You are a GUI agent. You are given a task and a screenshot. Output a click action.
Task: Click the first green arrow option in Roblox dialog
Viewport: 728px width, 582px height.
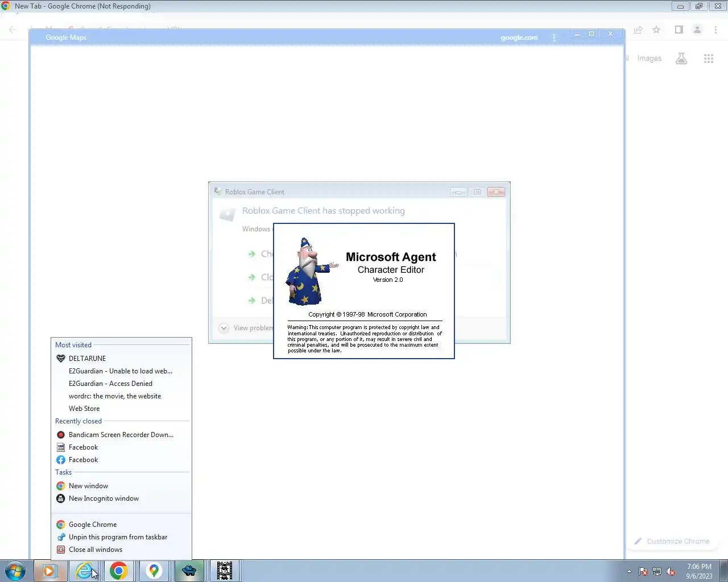tap(252, 254)
